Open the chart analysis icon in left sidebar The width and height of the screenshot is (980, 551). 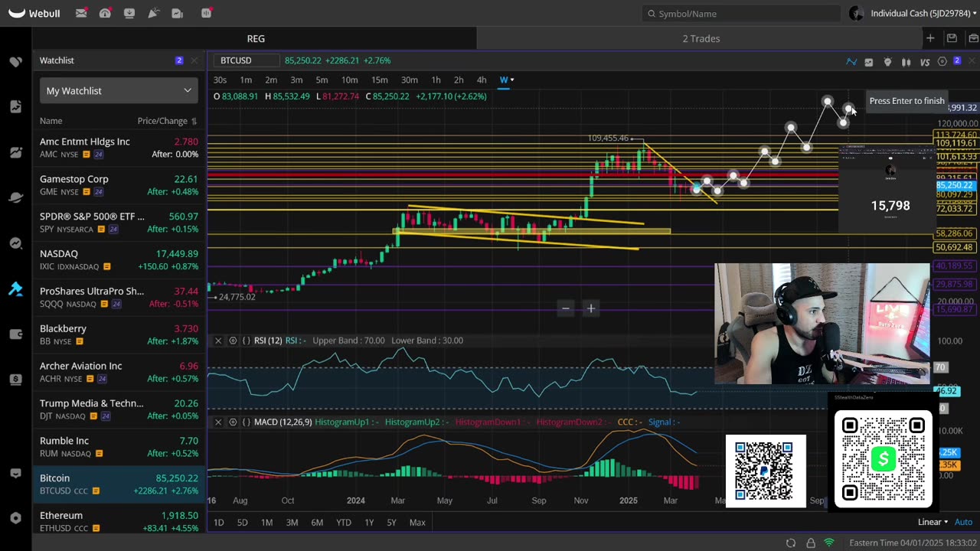click(x=15, y=152)
